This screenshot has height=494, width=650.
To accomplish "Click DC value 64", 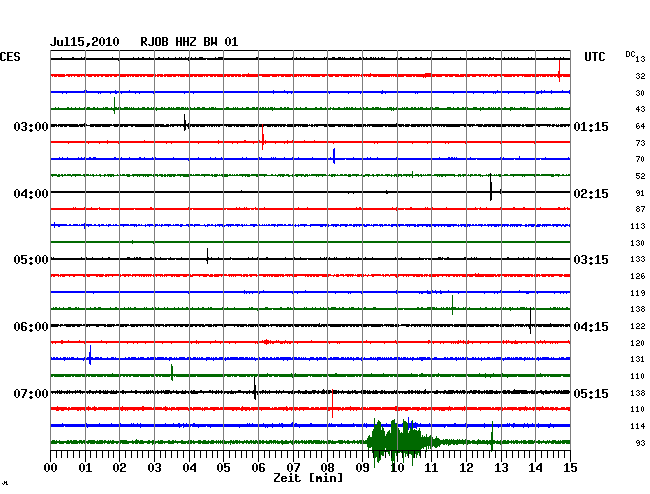I will tap(640, 126).
